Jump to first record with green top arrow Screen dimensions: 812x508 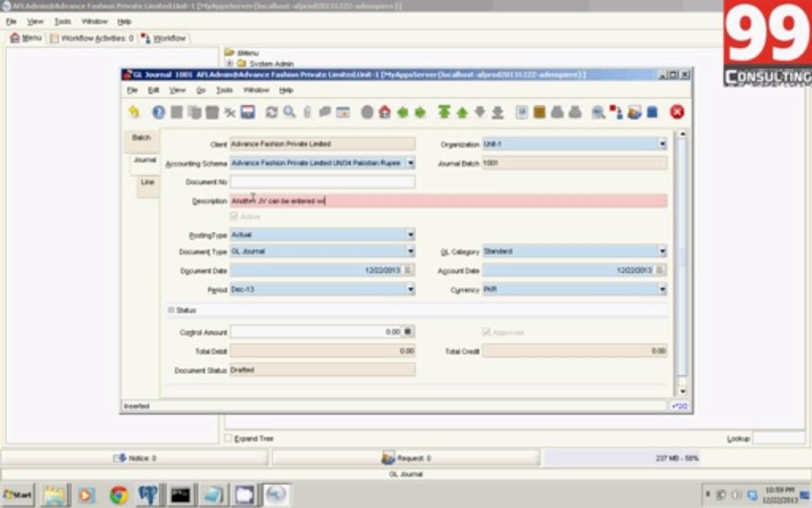444,112
